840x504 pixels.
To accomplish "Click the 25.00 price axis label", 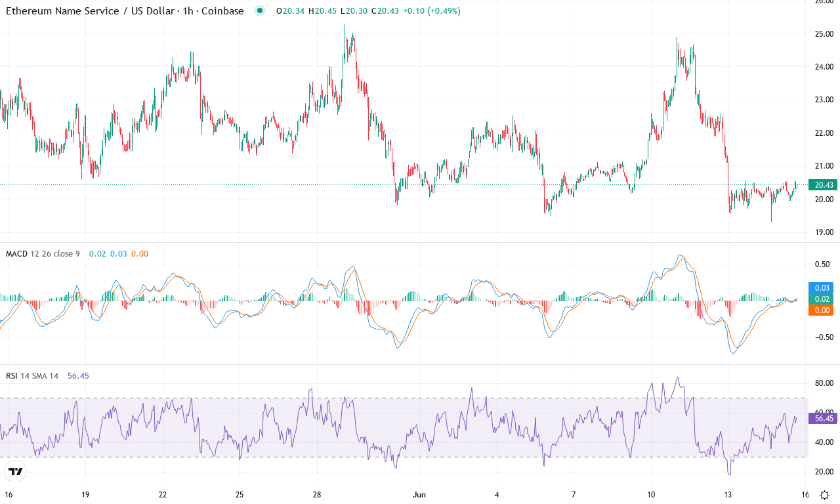I will (x=823, y=33).
